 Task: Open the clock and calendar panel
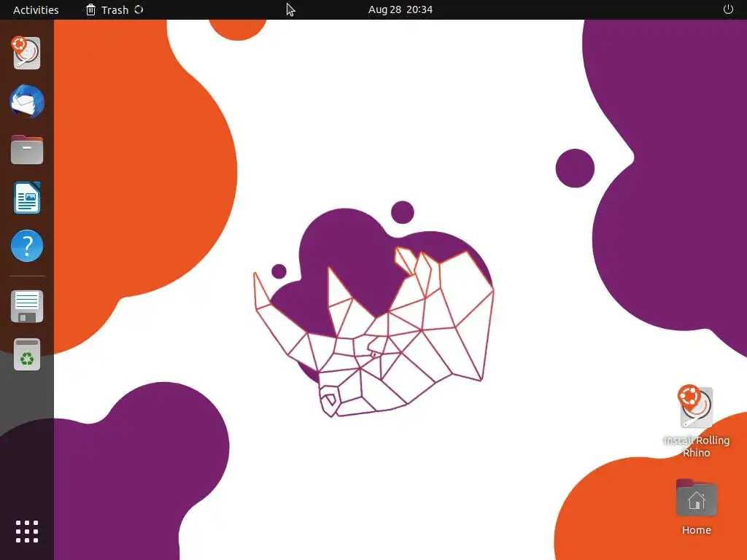400,9
